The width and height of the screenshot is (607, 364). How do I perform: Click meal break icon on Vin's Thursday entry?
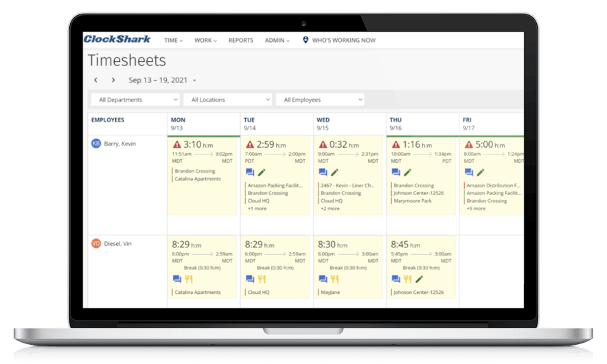pos(407,279)
